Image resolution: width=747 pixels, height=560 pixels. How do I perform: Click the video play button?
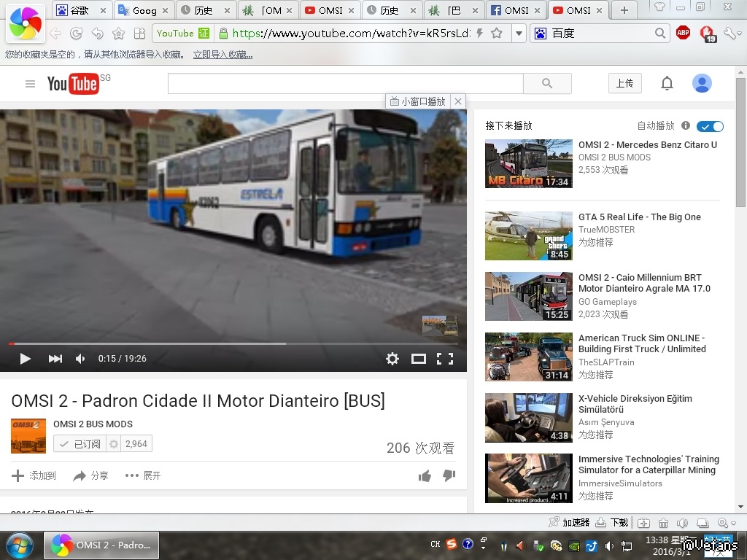pos(25,359)
